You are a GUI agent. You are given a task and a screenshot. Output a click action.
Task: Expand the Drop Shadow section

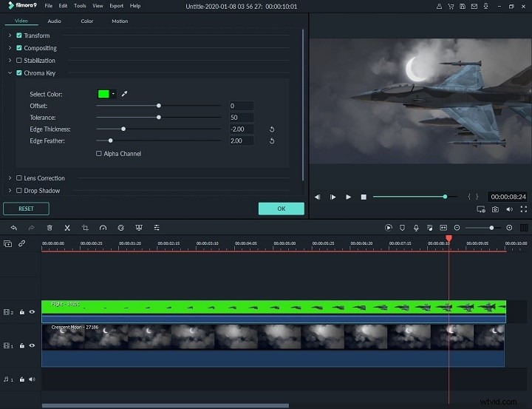click(10, 191)
